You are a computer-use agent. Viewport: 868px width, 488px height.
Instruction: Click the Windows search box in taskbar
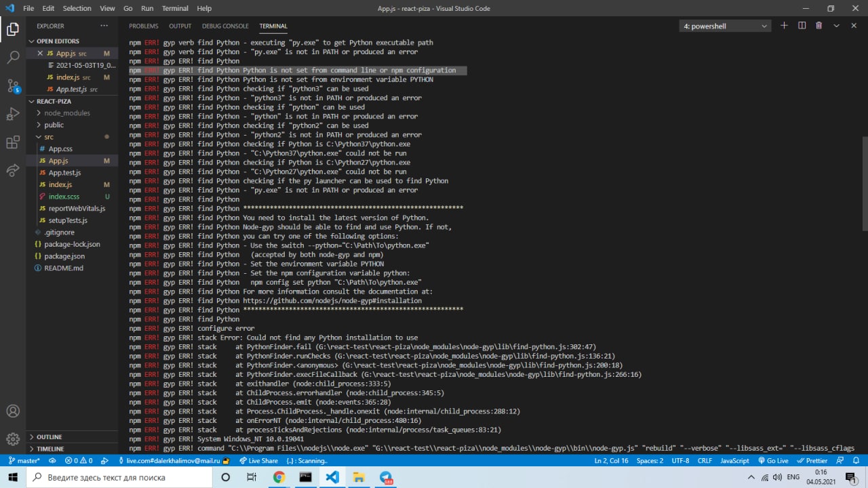[x=119, y=477]
